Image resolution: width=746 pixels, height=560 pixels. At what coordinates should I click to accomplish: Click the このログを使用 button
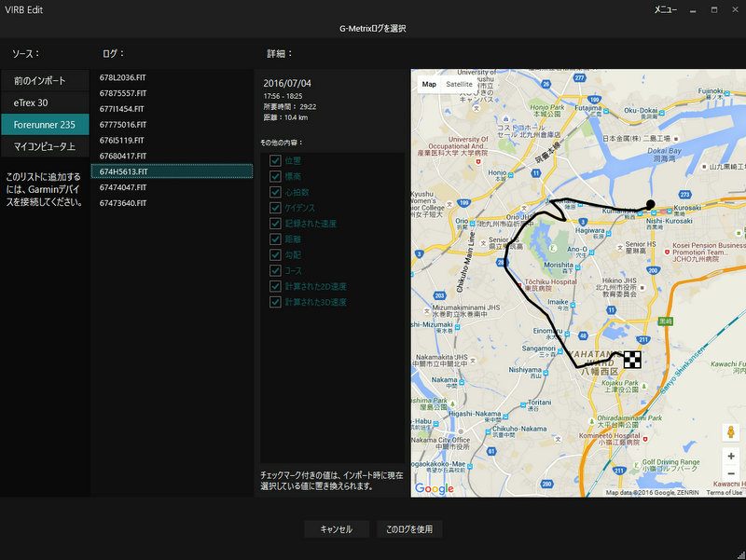(x=409, y=529)
